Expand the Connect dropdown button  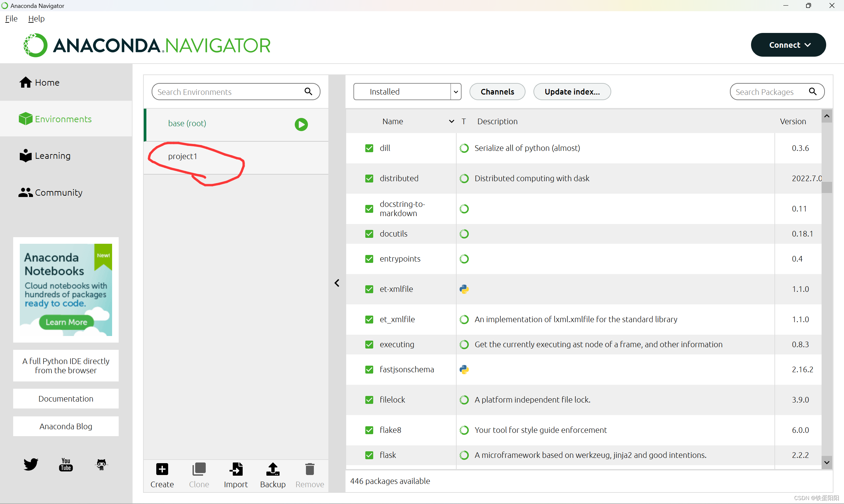(788, 45)
